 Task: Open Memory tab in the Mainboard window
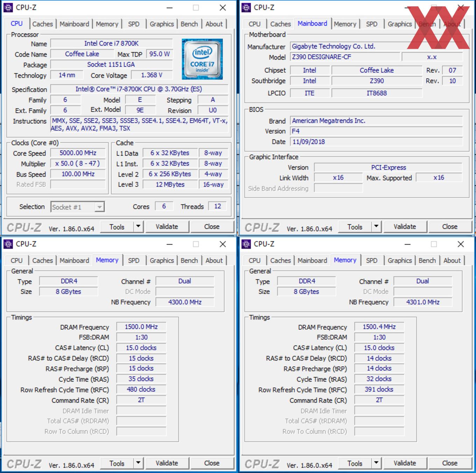click(345, 24)
